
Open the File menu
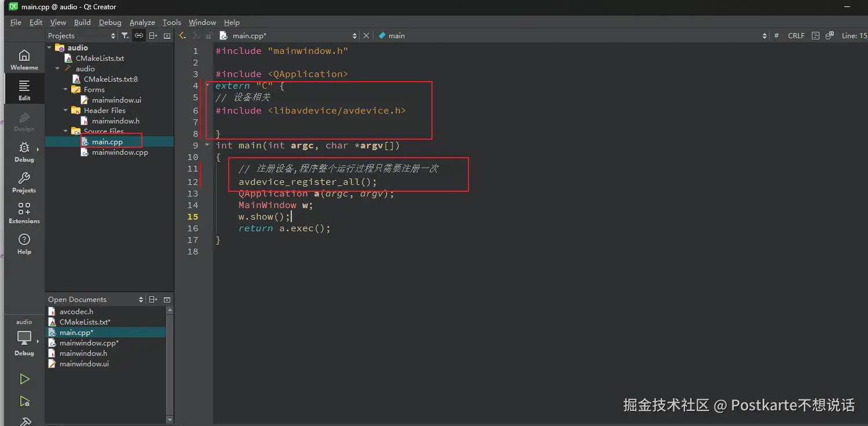pos(16,22)
